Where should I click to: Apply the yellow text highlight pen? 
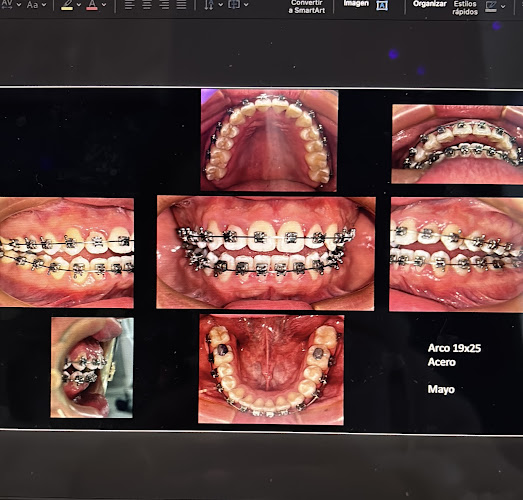pos(67,4)
